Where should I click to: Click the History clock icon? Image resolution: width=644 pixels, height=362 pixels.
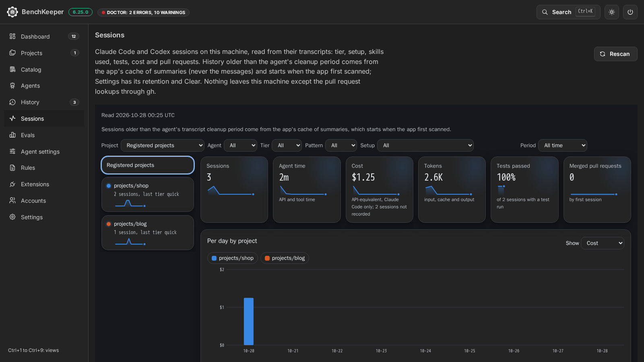coord(12,102)
